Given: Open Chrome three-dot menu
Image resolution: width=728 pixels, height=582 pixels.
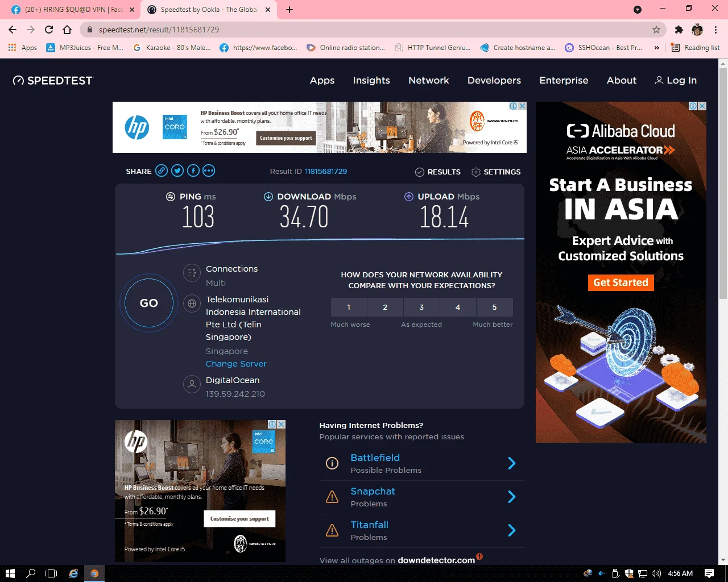Looking at the screenshot, I should pyautogui.click(x=715, y=30).
